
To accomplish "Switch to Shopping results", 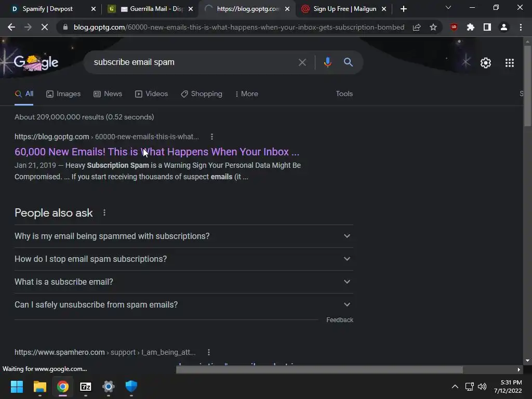I will point(202,94).
